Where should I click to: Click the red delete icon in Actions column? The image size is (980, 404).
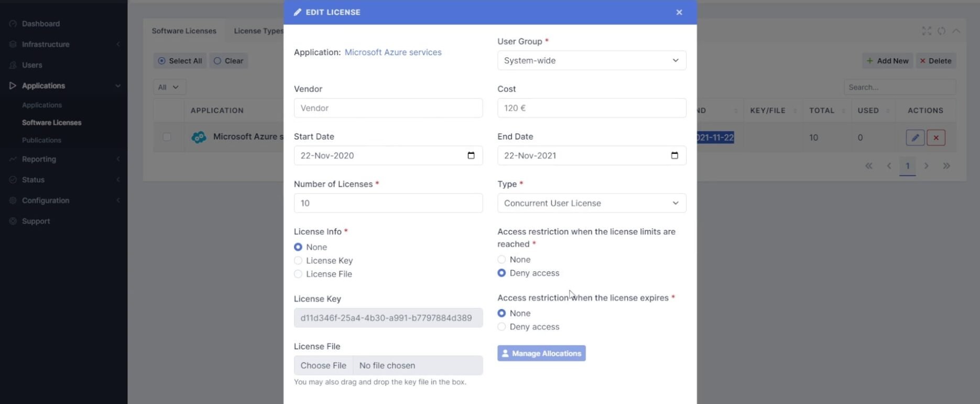point(936,137)
